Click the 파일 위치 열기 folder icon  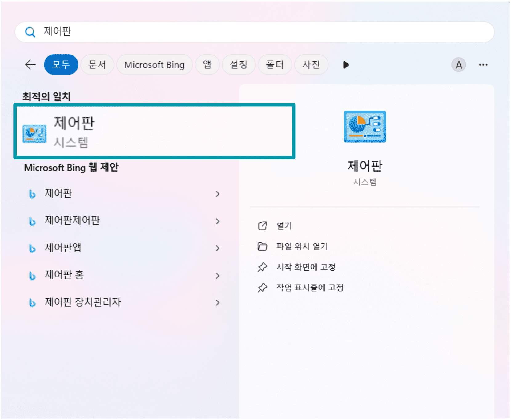click(262, 247)
